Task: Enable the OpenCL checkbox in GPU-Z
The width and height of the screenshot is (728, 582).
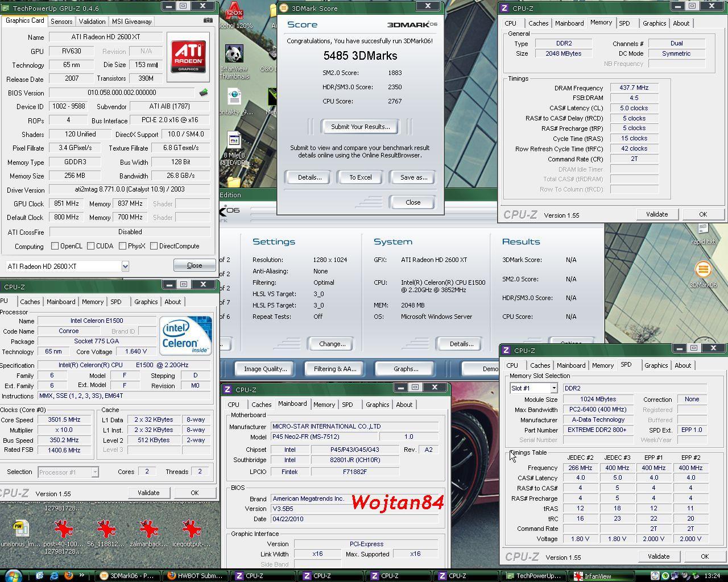Action: (55, 246)
